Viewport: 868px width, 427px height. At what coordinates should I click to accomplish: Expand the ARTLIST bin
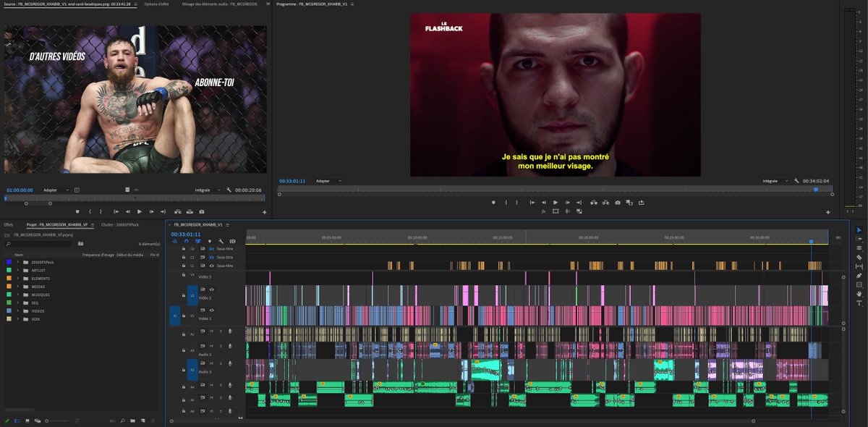(x=17, y=270)
